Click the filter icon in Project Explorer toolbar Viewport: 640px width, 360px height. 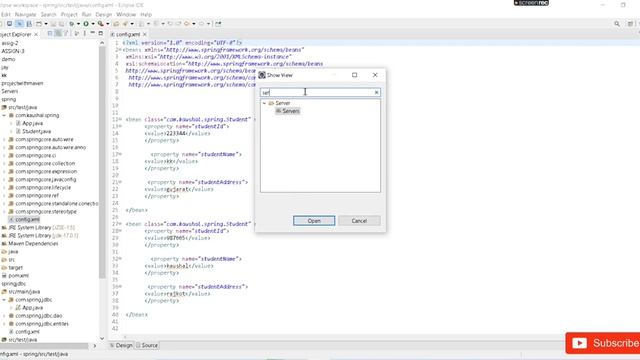pos(66,34)
